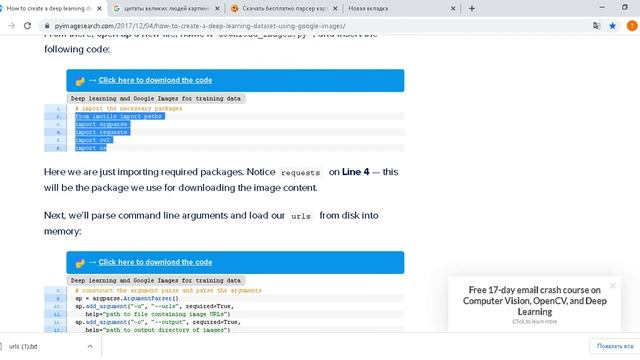Click the inline code word 'urls'
The width and height of the screenshot is (640, 360).
pyautogui.click(x=301, y=216)
